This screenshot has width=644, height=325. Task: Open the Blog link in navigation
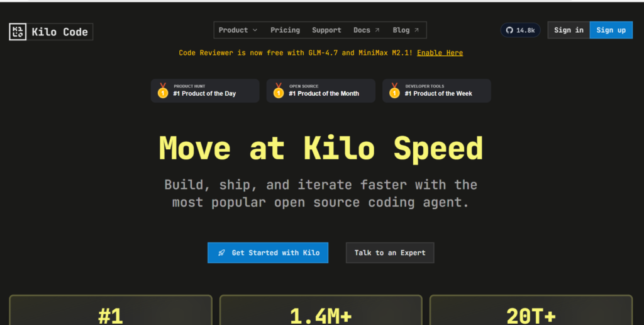[406, 30]
